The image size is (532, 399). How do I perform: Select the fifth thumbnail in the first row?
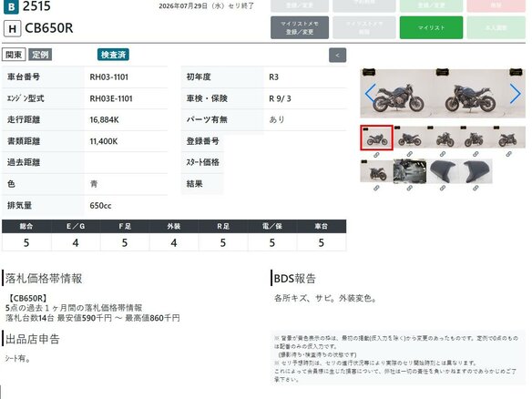(x=508, y=138)
